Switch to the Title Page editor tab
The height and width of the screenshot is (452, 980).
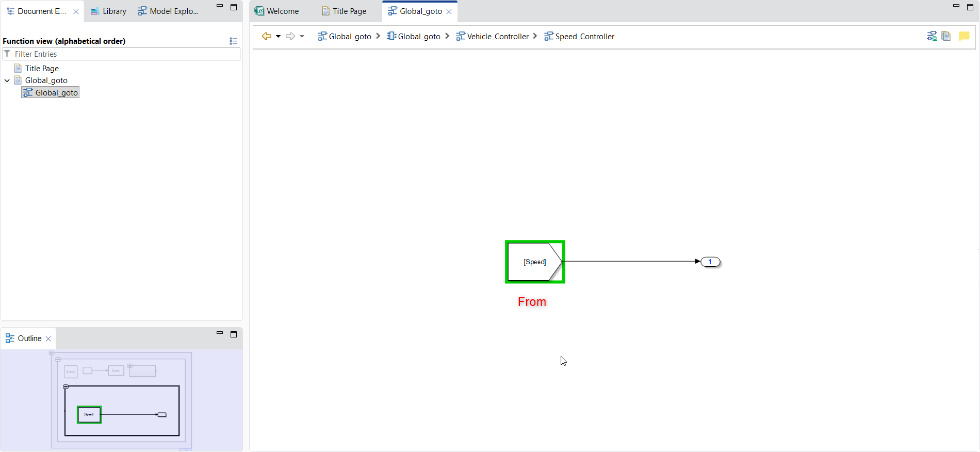(x=344, y=11)
